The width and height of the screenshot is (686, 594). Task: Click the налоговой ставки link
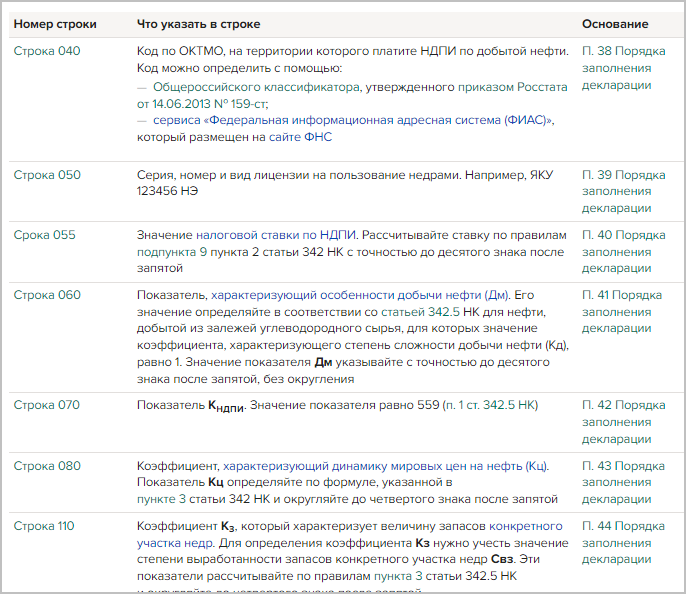pos(255,236)
